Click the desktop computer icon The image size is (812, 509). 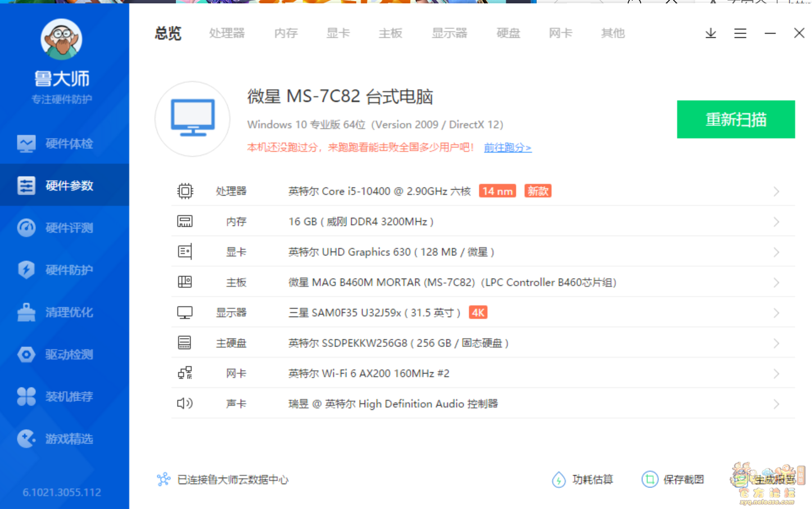click(193, 119)
